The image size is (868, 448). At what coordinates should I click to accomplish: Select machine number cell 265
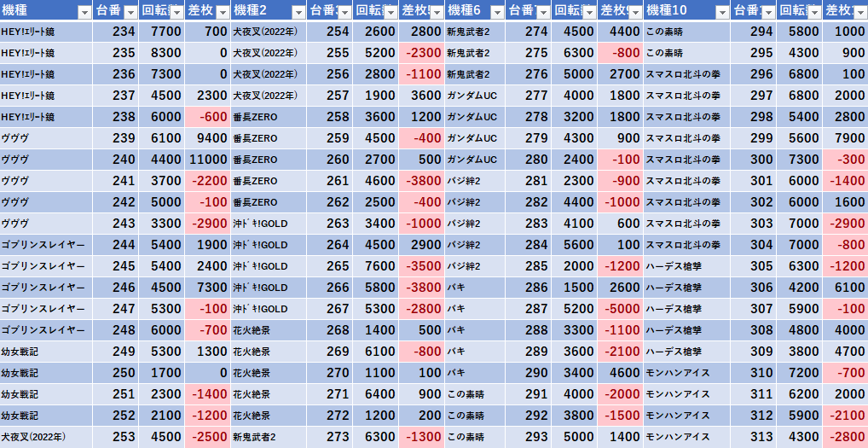pos(329,266)
